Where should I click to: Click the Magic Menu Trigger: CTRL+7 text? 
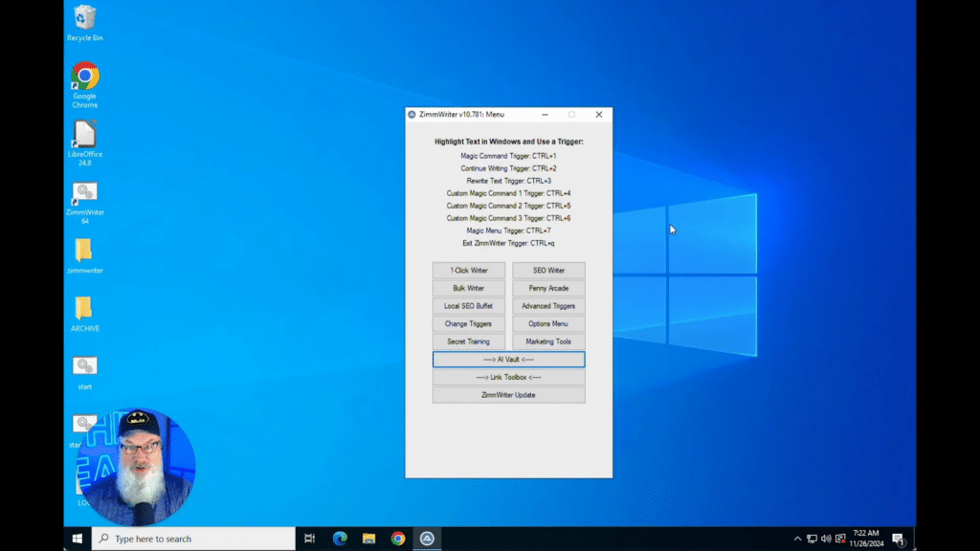(509, 231)
